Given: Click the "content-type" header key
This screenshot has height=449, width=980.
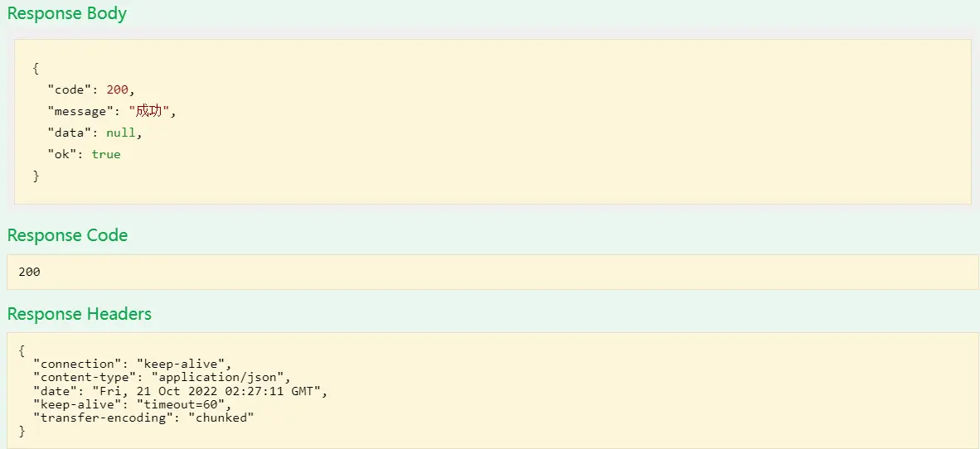Looking at the screenshot, I should pos(77,377).
